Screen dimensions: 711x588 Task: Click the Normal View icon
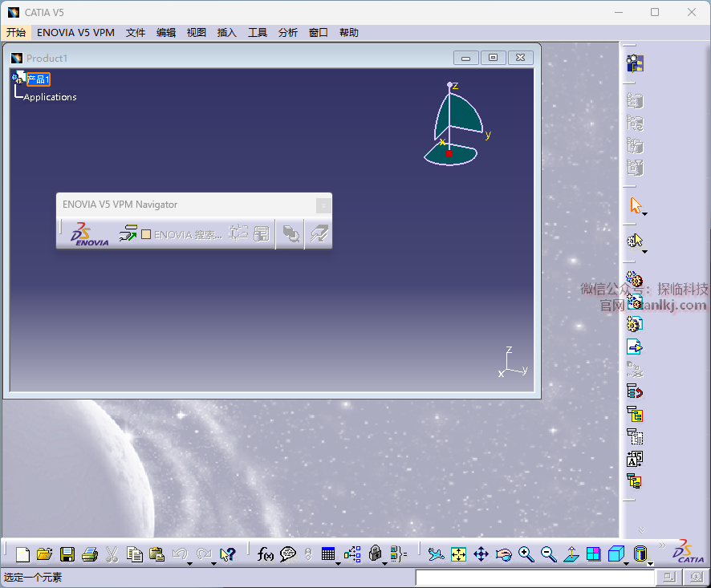(x=571, y=554)
